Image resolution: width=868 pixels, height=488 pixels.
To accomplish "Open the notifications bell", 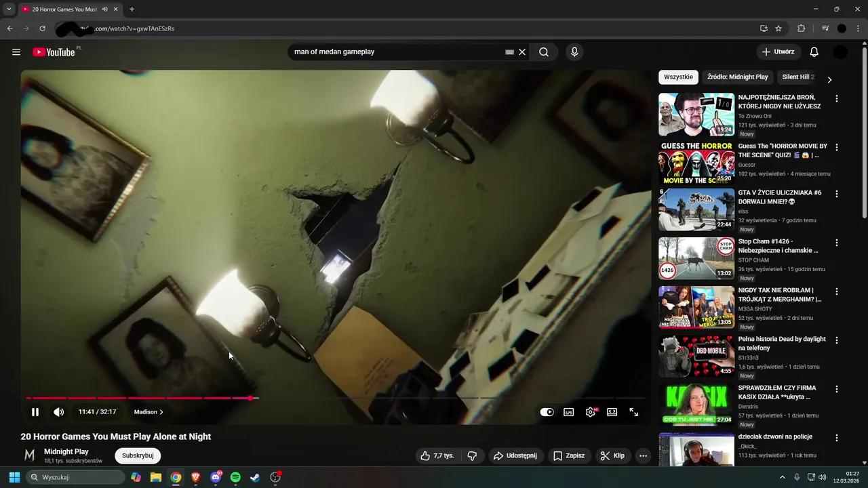I will (x=814, y=52).
